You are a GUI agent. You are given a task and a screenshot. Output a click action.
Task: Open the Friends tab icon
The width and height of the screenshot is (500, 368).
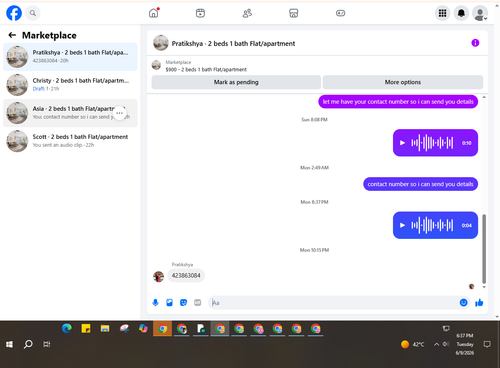(x=247, y=13)
